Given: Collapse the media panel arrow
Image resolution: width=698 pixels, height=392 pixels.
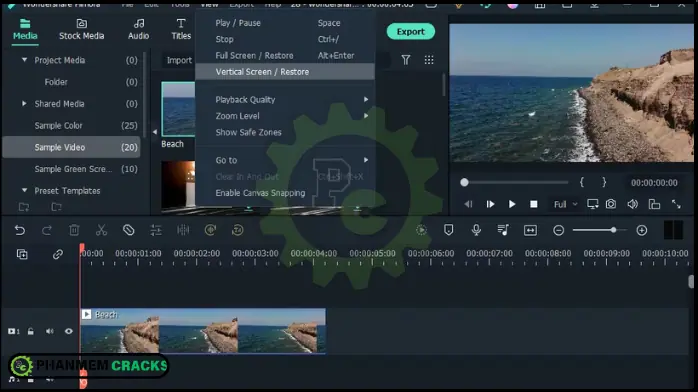Looking at the screenshot, I should (154, 132).
